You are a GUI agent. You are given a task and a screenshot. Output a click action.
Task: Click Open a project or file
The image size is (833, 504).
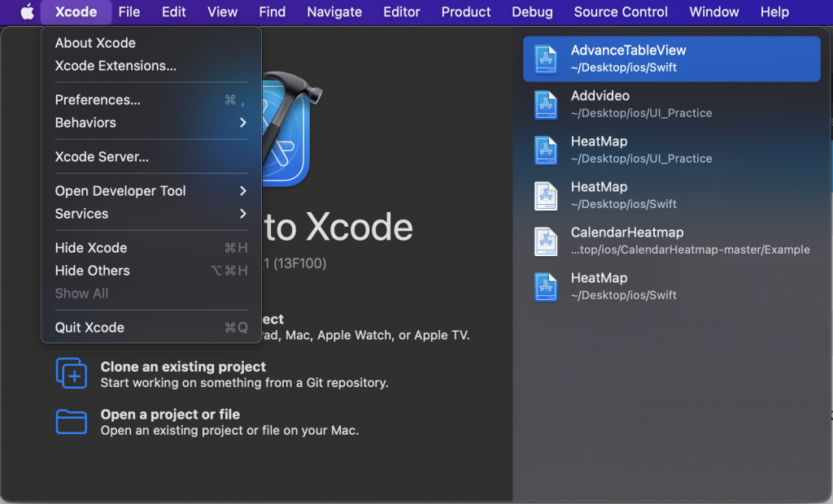[x=170, y=415]
